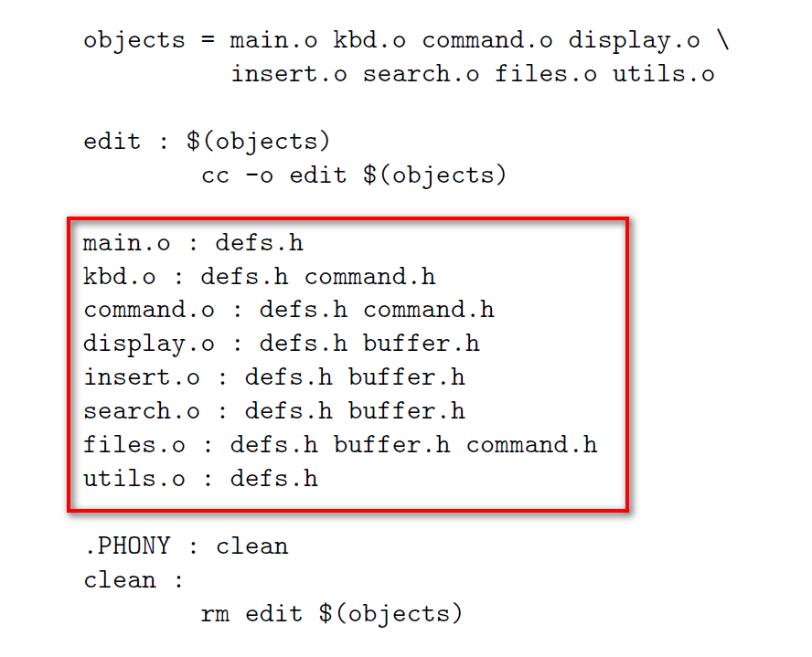This screenshot has height=657, width=812.
Task: Click the word objects in the first line
Action: 134,41
